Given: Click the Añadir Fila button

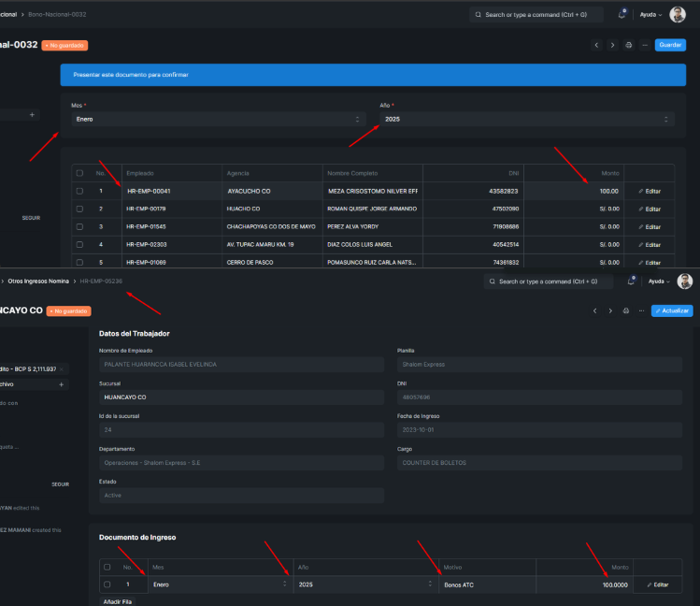Looking at the screenshot, I should point(118,601).
